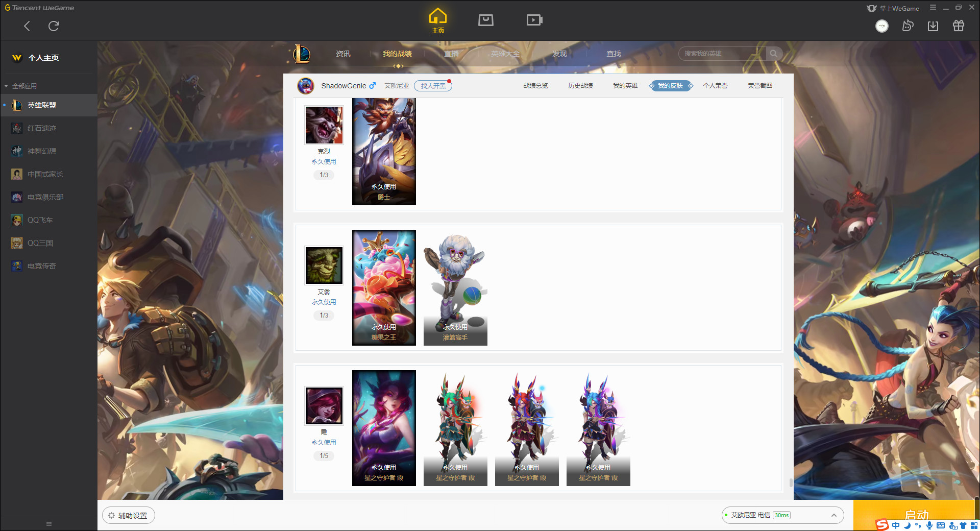980x531 pixels.
Task: Expand the 艾欧尼亚 电信 server dropdown
Action: pos(782,515)
